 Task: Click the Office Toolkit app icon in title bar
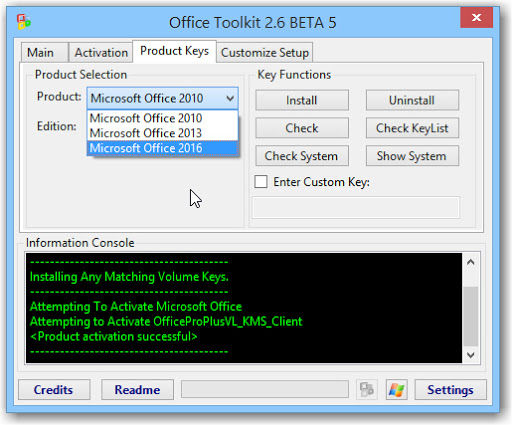click(24, 22)
